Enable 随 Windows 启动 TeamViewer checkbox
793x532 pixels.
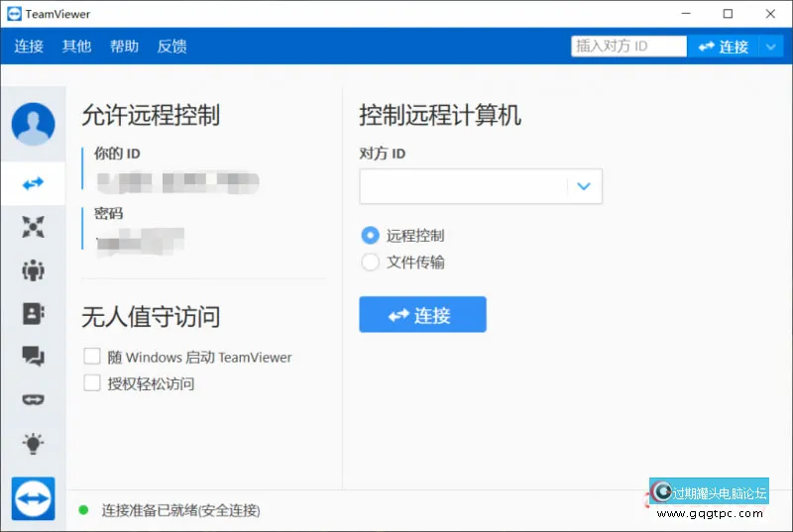[x=92, y=357]
